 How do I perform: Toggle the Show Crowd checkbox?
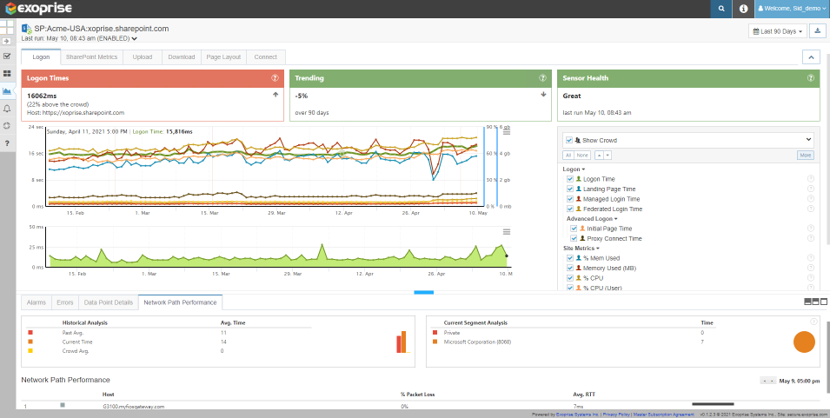[569, 140]
